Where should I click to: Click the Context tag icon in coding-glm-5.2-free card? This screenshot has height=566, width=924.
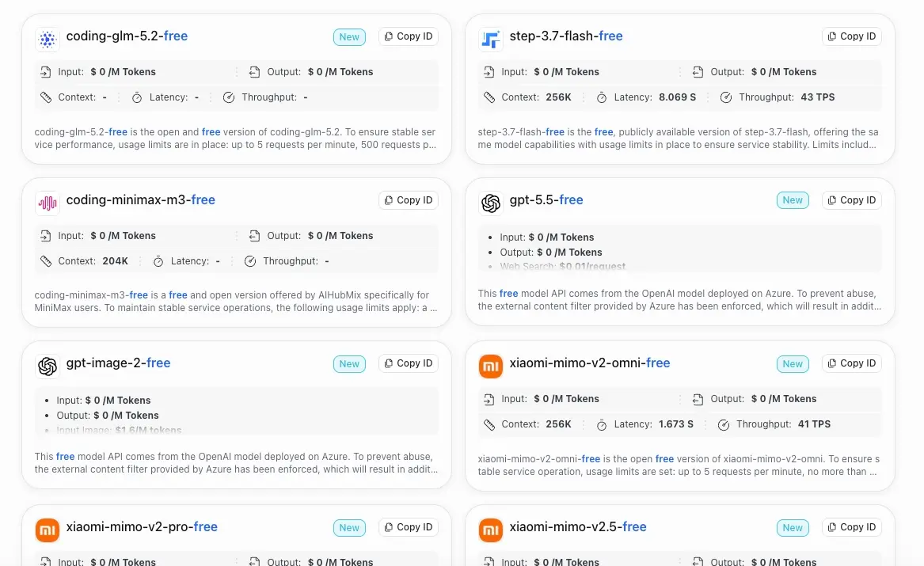coord(45,97)
